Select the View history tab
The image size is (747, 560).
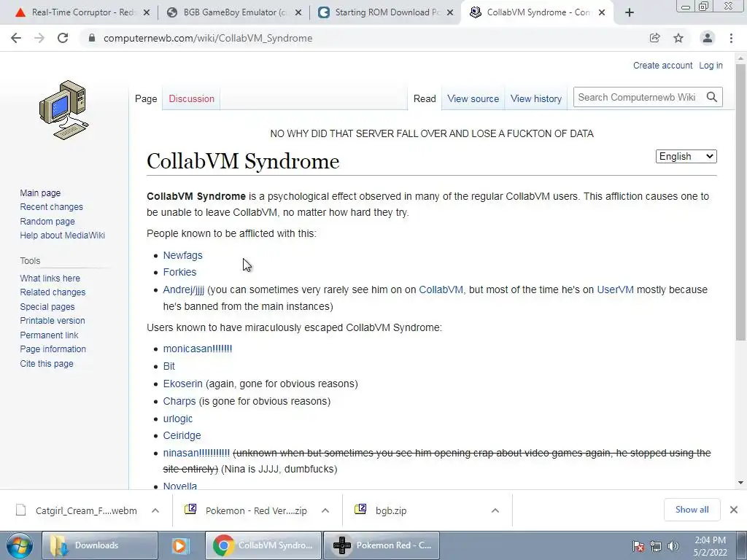(x=536, y=98)
